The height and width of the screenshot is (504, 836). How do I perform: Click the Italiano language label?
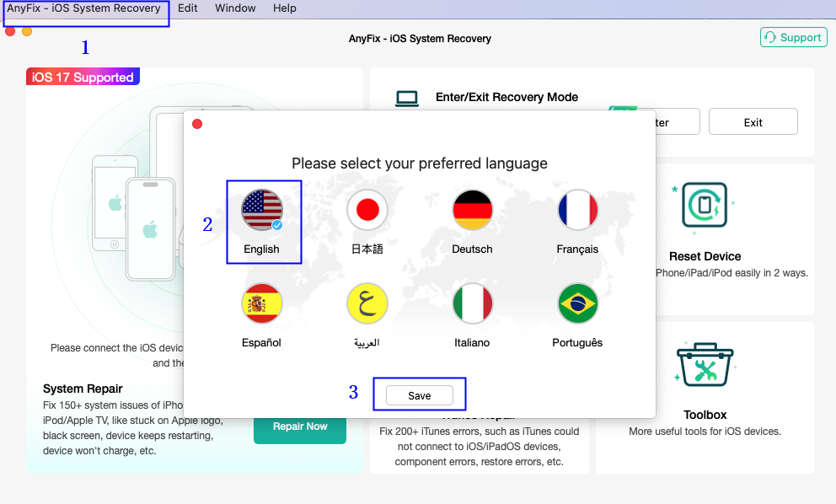coord(472,342)
